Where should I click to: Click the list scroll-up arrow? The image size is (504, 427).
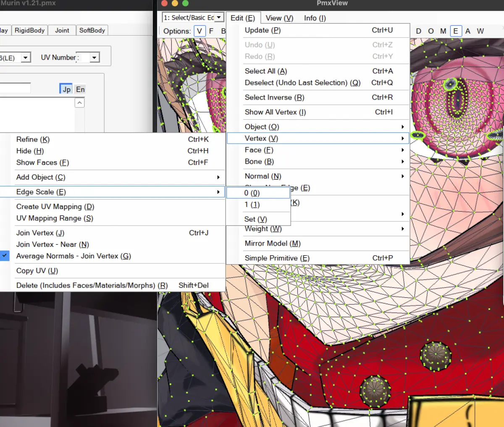pyautogui.click(x=80, y=103)
